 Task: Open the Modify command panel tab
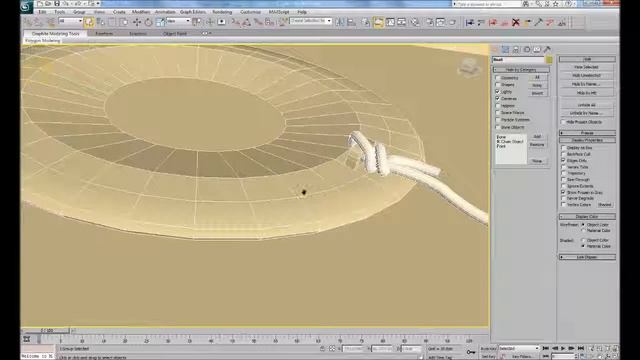tap(505, 49)
